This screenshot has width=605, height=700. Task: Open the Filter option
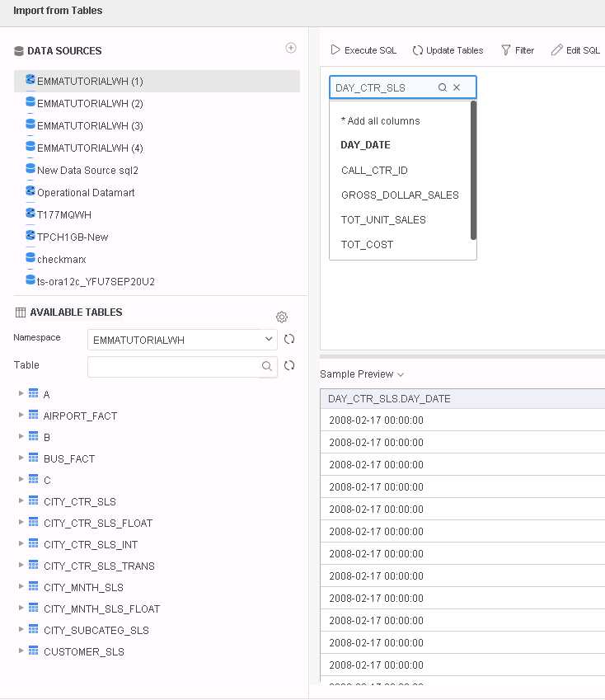pyautogui.click(x=517, y=50)
